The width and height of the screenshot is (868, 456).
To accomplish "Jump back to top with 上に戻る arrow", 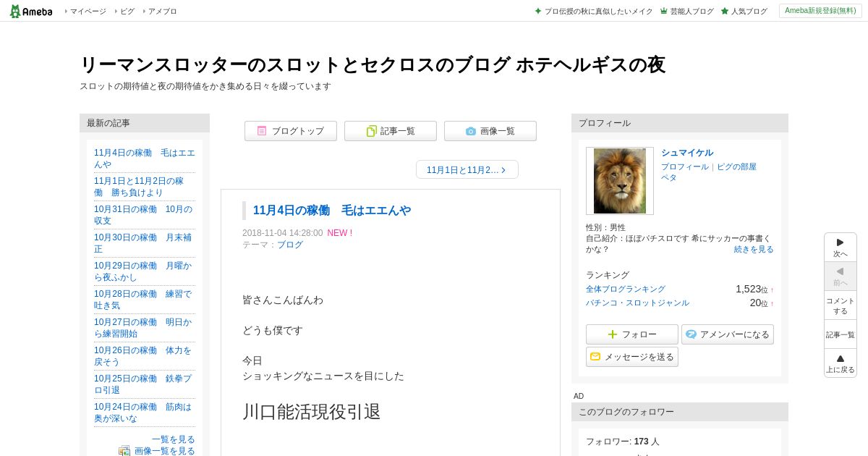I will [841, 363].
